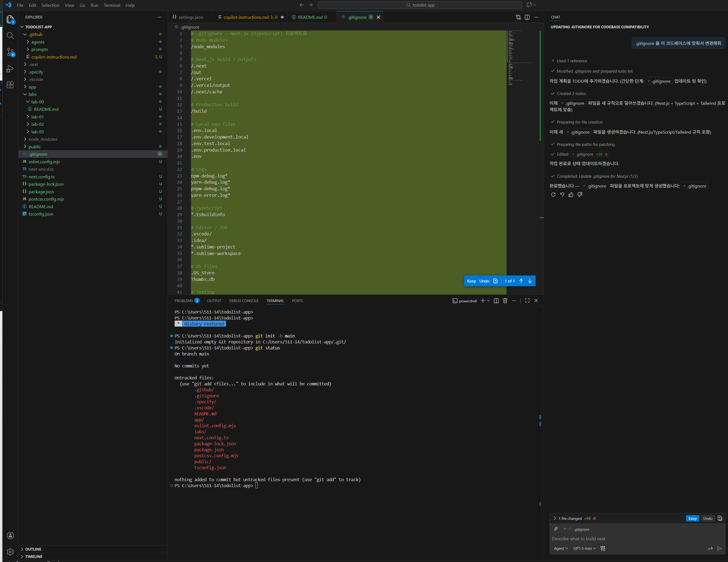Go to next change arrow
This screenshot has width=728, height=562.
click(530, 281)
